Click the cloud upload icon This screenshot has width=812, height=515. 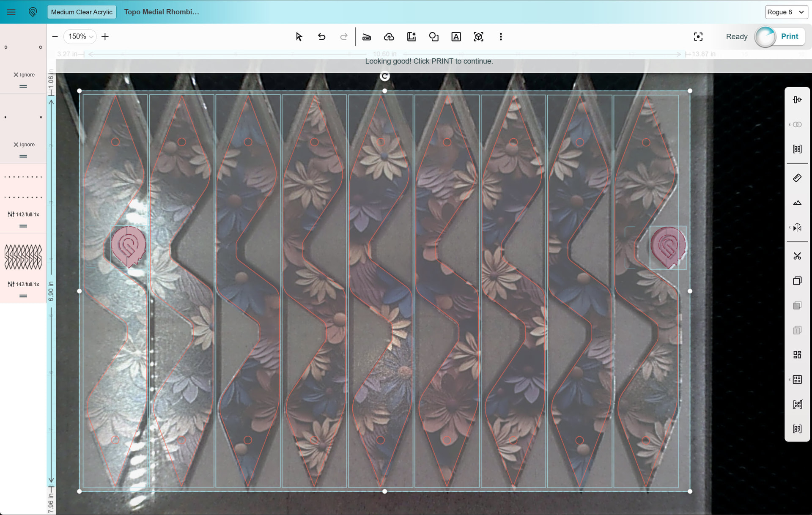point(389,37)
